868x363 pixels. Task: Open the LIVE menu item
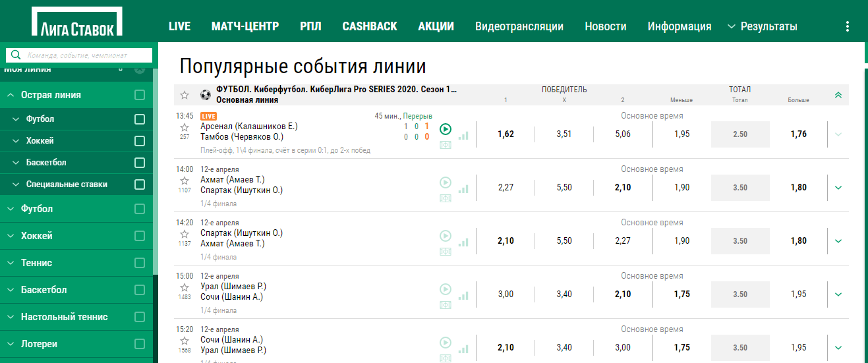point(179,26)
